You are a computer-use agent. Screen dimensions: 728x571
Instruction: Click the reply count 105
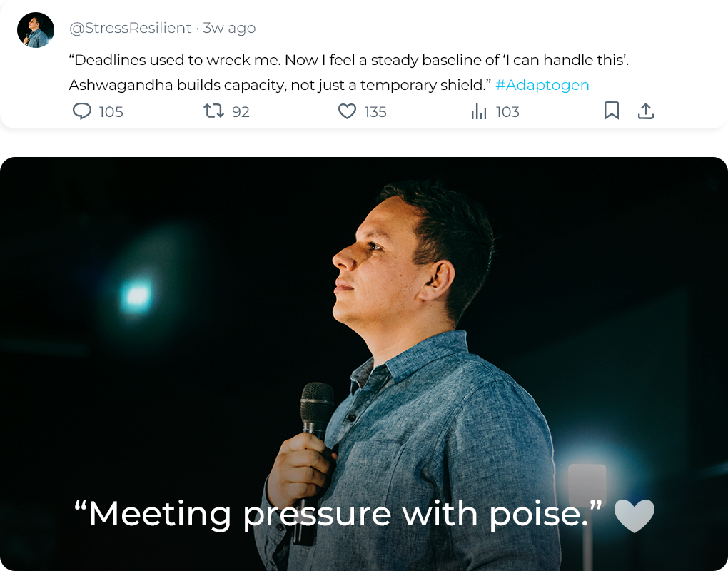(111, 112)
